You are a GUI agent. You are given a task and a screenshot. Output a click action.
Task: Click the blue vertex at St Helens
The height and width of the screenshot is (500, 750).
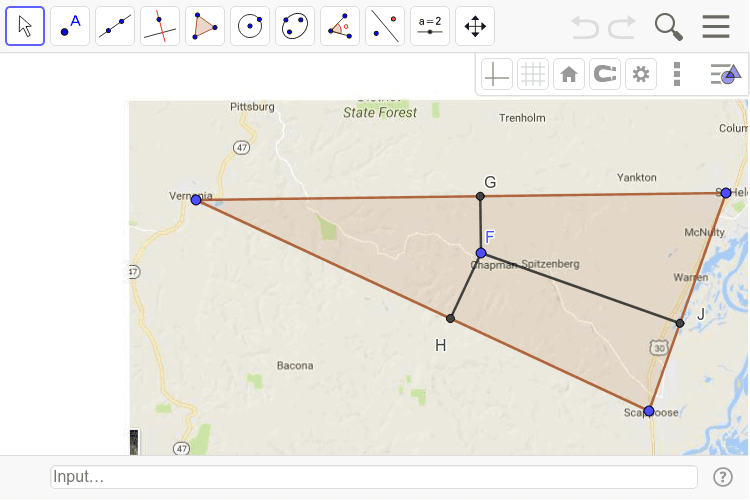click(x=726, y=193)
